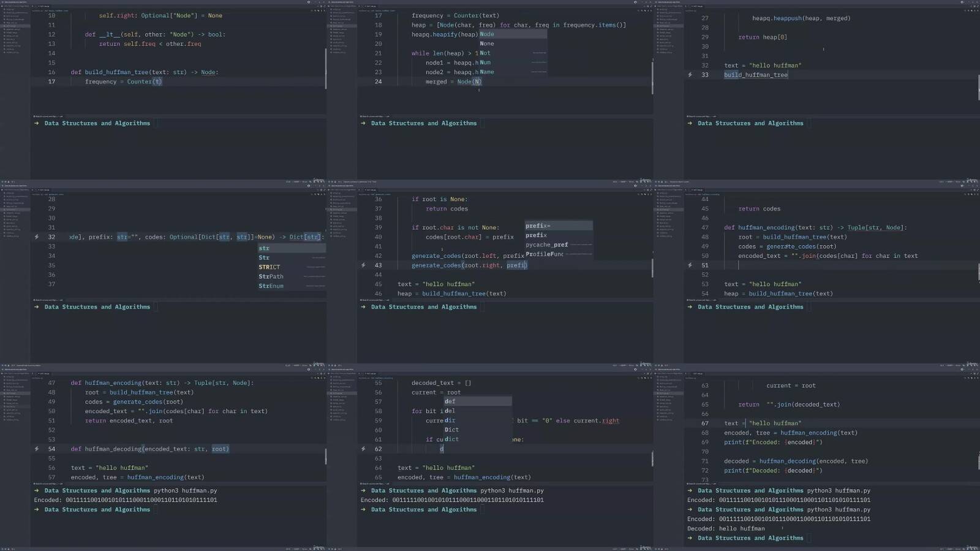Click 'decoded = huffman_decoding(encoded, tree)' on line 71

(x=796, y=461)
